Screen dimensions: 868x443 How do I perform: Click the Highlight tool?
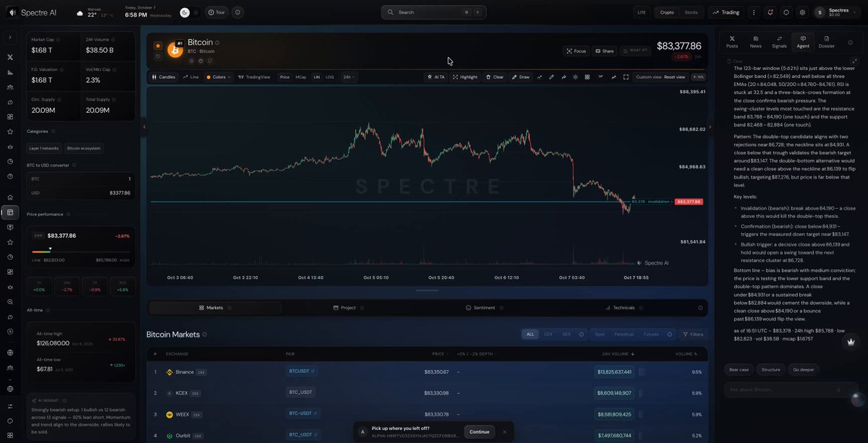(x=465, y=77)
